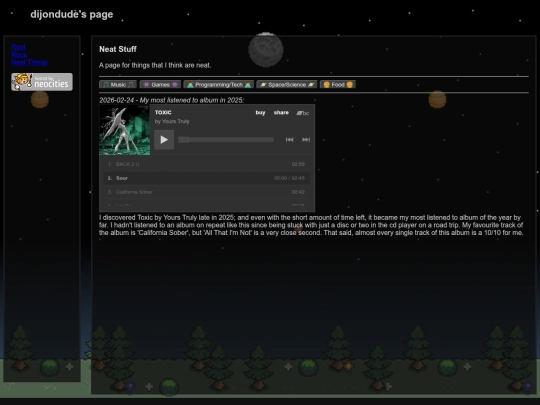Click the 2026-02-24 post date line
The image size is (540, 405).
(x=172, y=100)
